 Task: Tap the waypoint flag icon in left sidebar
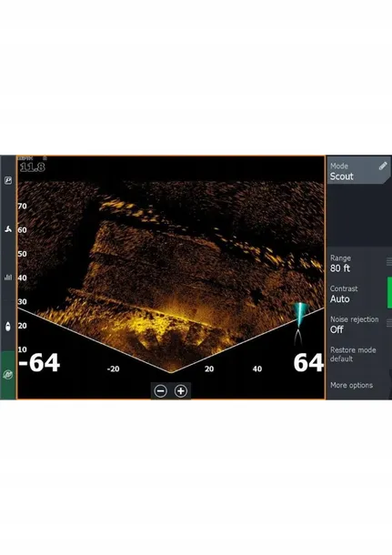8,180
